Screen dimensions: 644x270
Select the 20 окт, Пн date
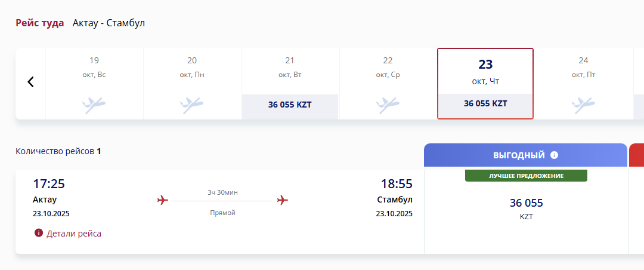pyautogui.click(x=192, y=84)
